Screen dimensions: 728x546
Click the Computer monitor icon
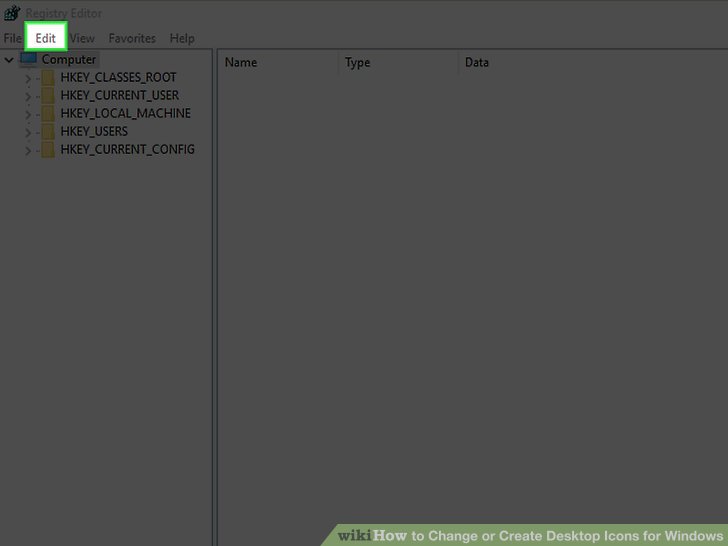coord(28,59)
